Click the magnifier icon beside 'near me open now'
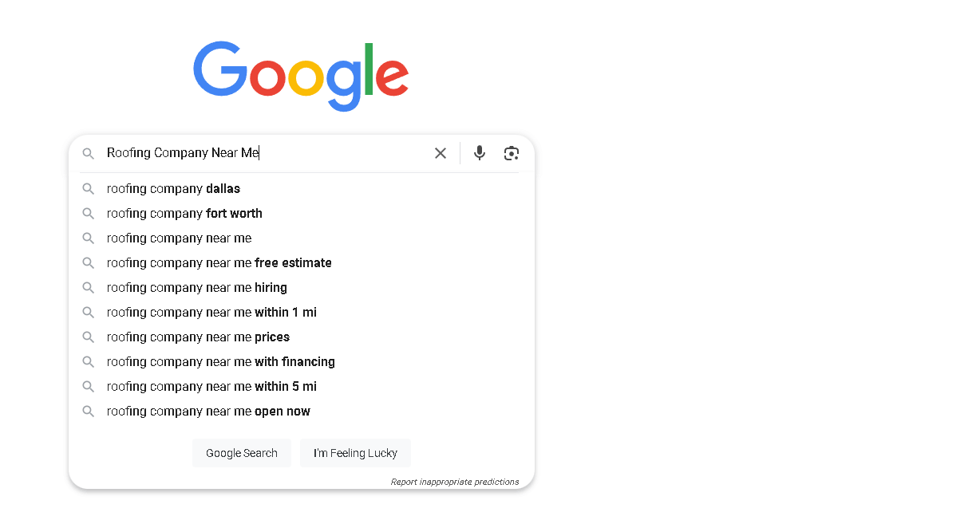980x520 pixels. click(89, 412)
